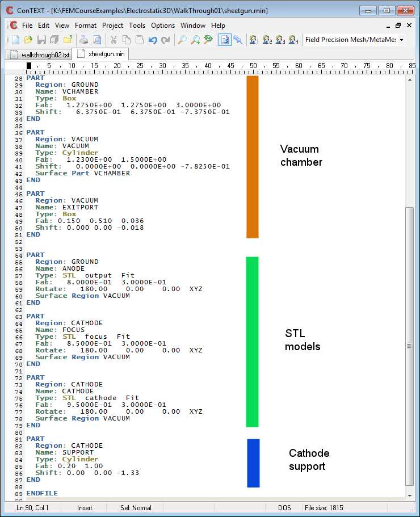Viewport: 420px width, 517px height.
Task: Run user command 1 icon
Action: point(254,40)
